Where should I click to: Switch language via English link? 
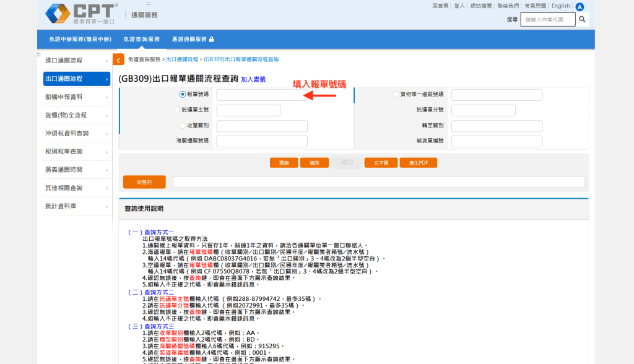pos(560,6)
